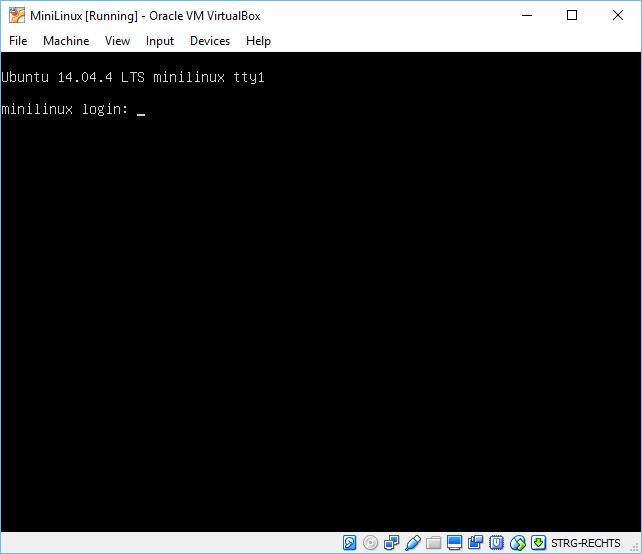The width and height of the screenshot is (642, 554).
Task: Click the CPU virtualization status icon
Action: (x=497, y=543)
